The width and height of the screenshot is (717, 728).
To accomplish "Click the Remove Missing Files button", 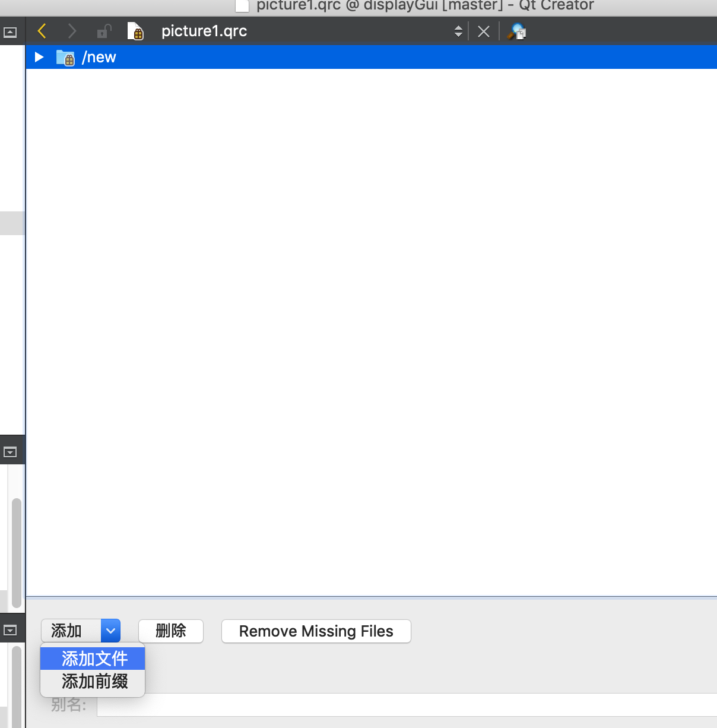I will point(316,631).
